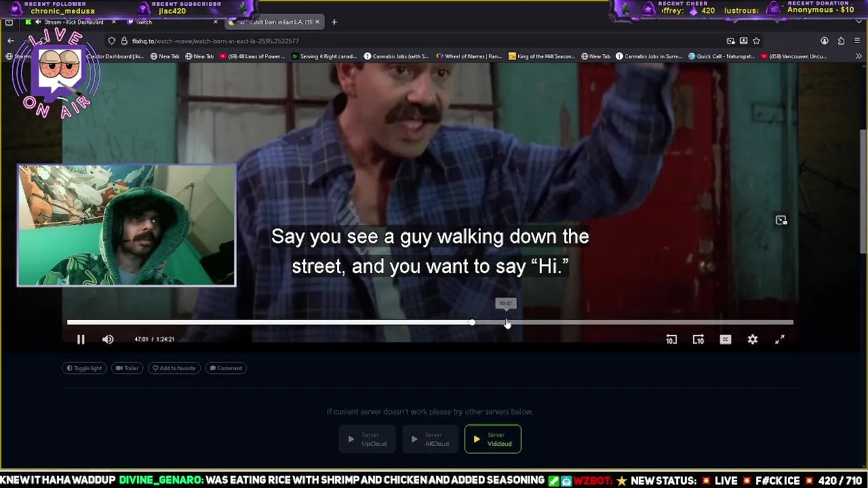Select the Watch Born in East L.A. tab
This screenshot has width=868, height=488.
point(275,22)
